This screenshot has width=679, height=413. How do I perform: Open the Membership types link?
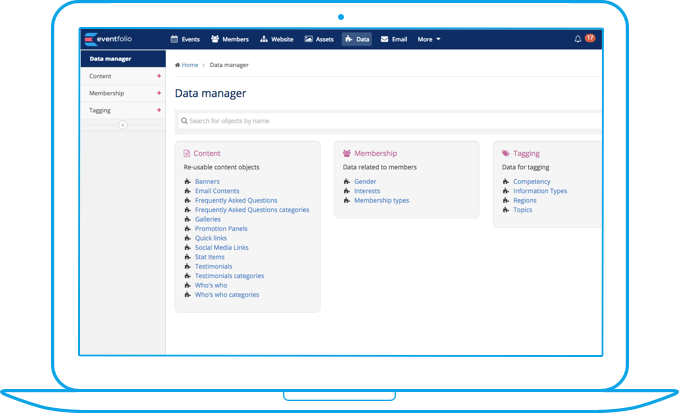pos(382,200)
